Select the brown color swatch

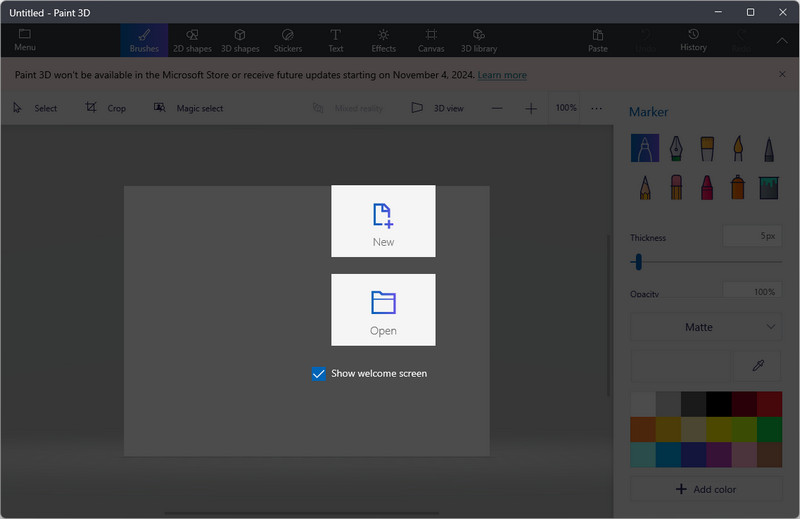point(769,455)
